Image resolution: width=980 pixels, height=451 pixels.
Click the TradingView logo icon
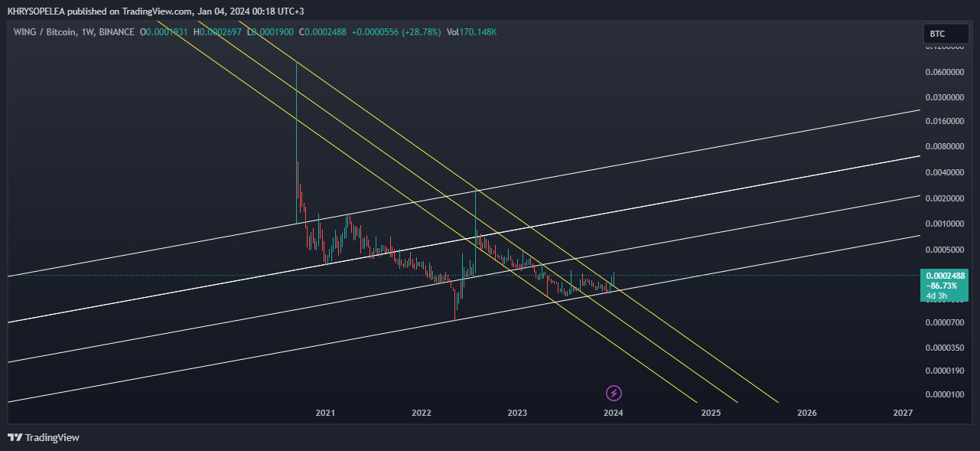click(x=15, y=437)
